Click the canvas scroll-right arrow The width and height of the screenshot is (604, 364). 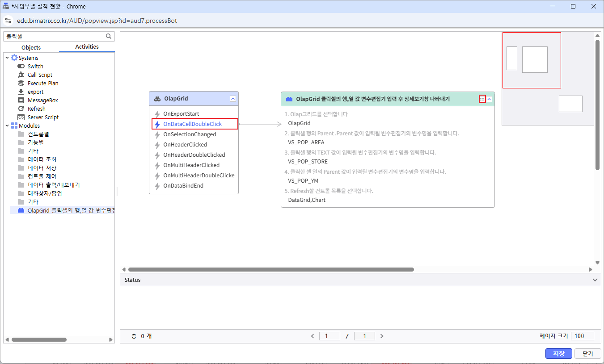(x=591, y=269)
